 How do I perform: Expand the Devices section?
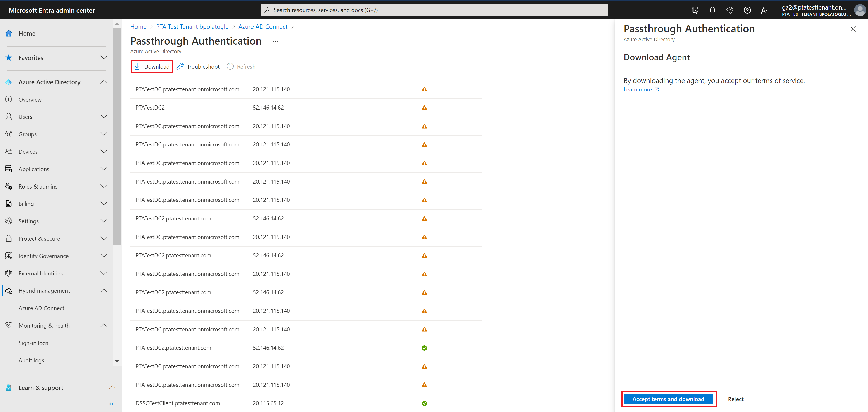pos(104,151)
